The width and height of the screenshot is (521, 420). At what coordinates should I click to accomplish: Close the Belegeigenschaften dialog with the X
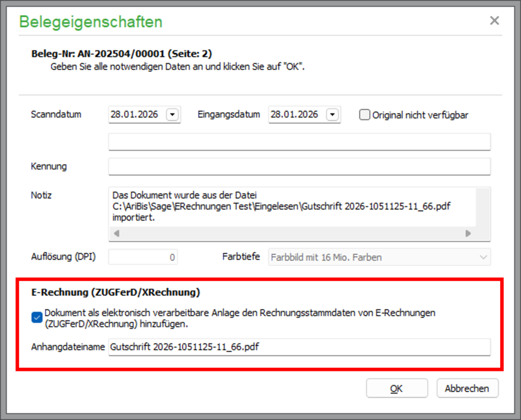click(x=494, y=21)
